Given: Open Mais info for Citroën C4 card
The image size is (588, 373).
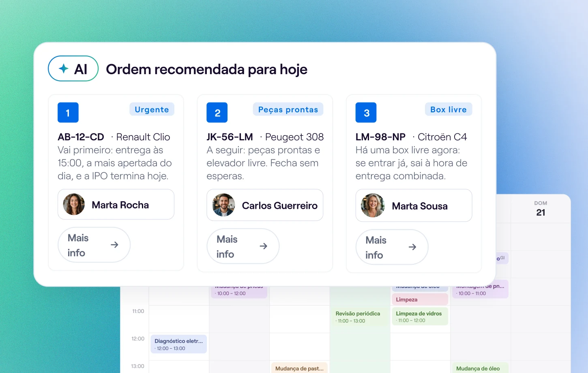Looking at the screenshot, I should [x=392, y=247].
